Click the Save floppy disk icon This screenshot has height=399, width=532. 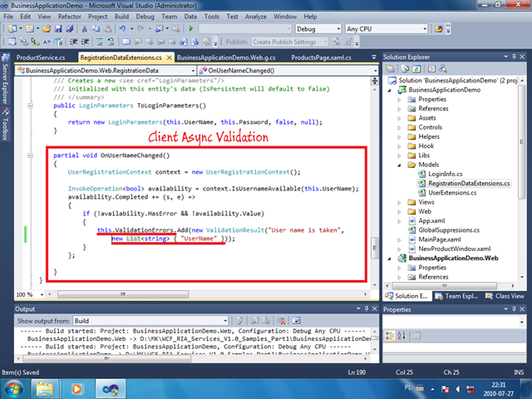[x=58, y=29]
